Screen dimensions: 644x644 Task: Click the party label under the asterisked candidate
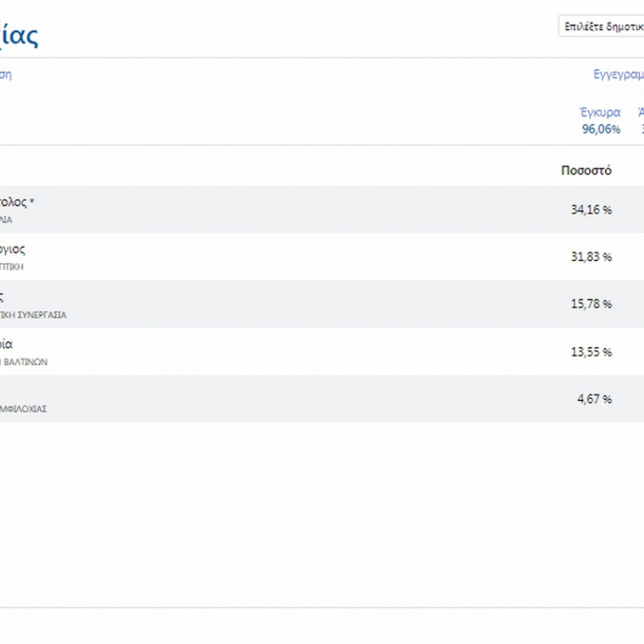coord(6,220)
